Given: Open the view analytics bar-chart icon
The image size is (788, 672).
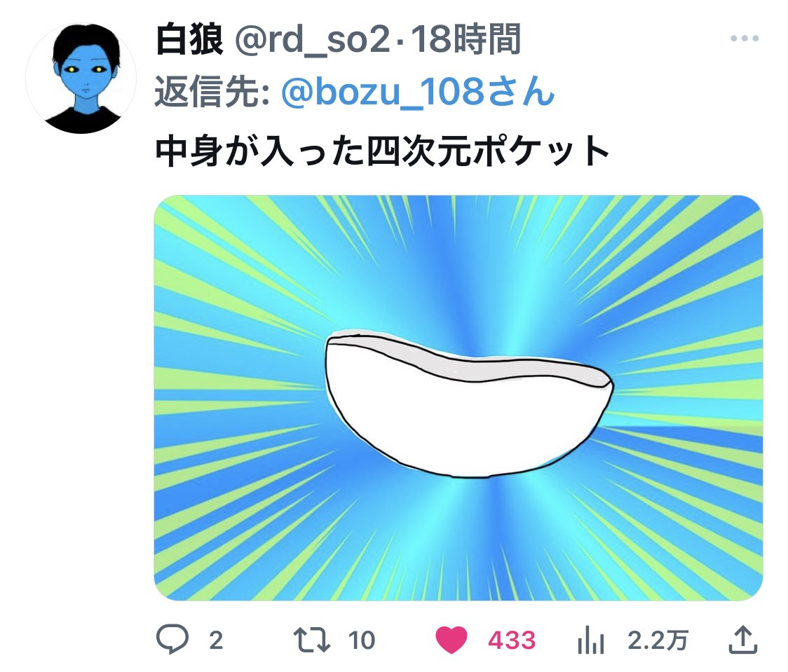Looking at the screenshot, I should [590, 639].
